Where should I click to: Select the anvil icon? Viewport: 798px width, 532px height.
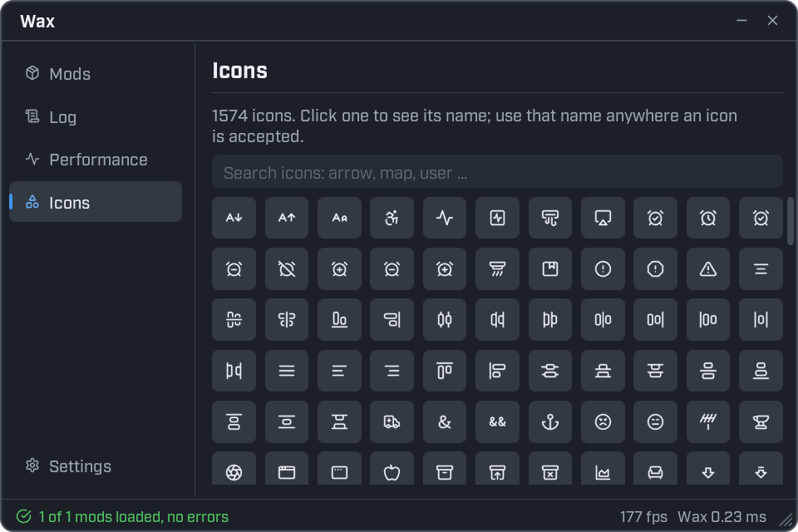pos(761,421)
